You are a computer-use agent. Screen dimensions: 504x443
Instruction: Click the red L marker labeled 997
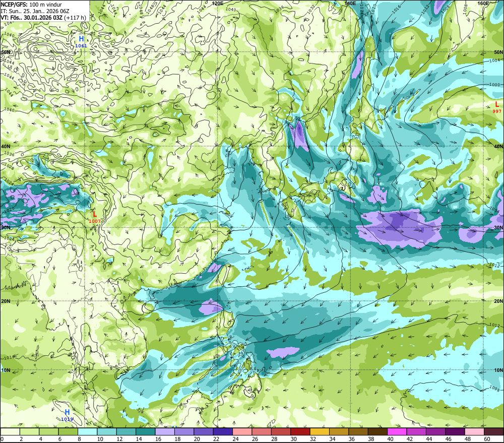[x=497, y=107]
